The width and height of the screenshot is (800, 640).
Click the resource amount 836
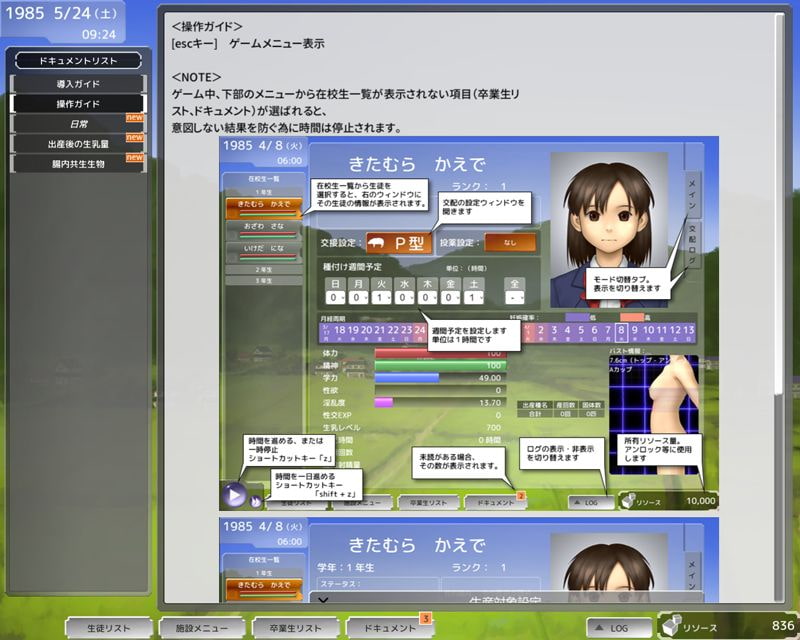pos(782,626)
